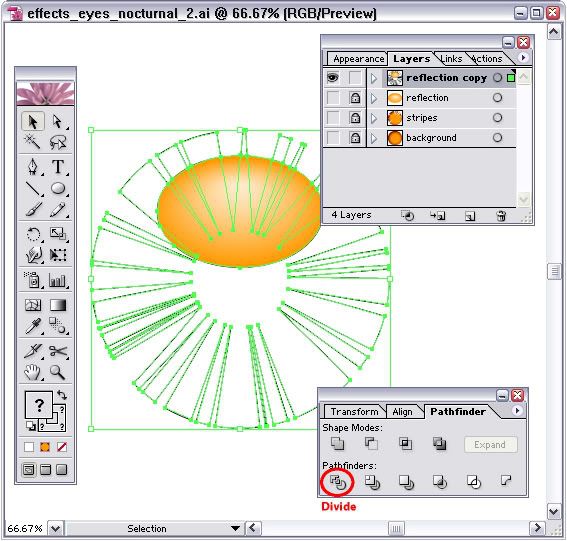Apply the Trim pathfinder
Image resolution: width=567 pixels, height=541 pixels.
372,482
